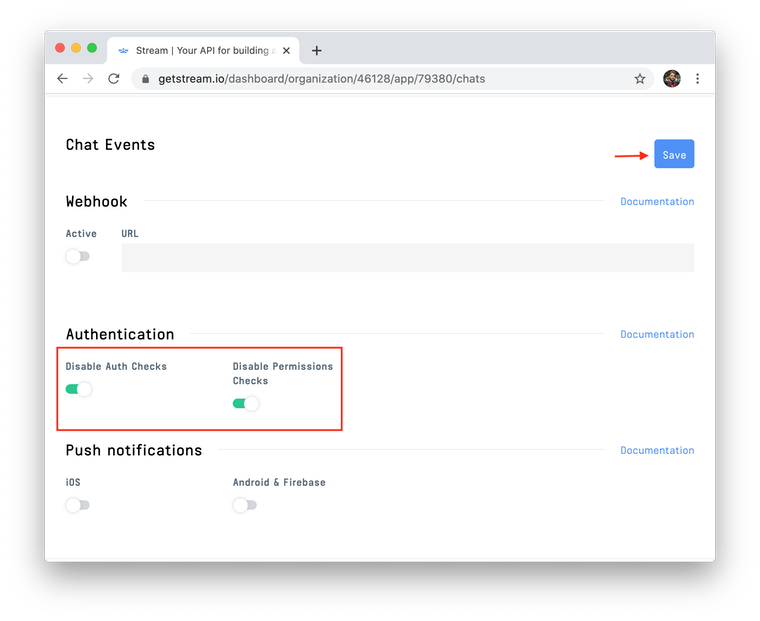Go back with the browser back arrow
The height and width of the screenshot is (621, 760).
63,79
